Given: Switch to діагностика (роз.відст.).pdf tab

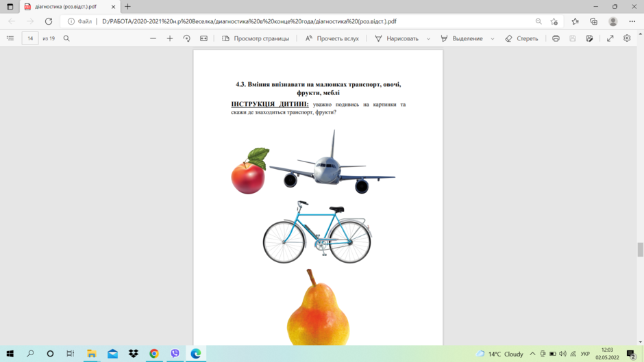Looking at the screenshot, I should click(x=66, y=7).
